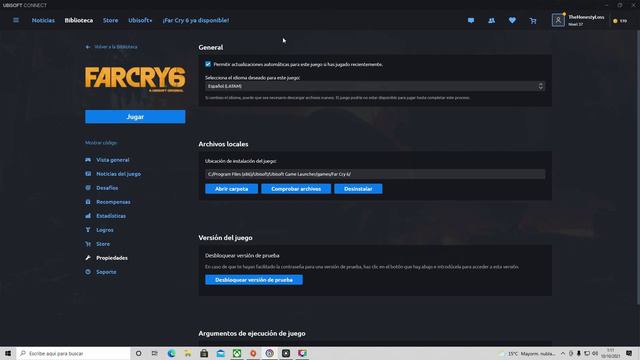Open Xbox app from taskbar
The height and width of the screenshot is (360, 640).
click(237, 353)
